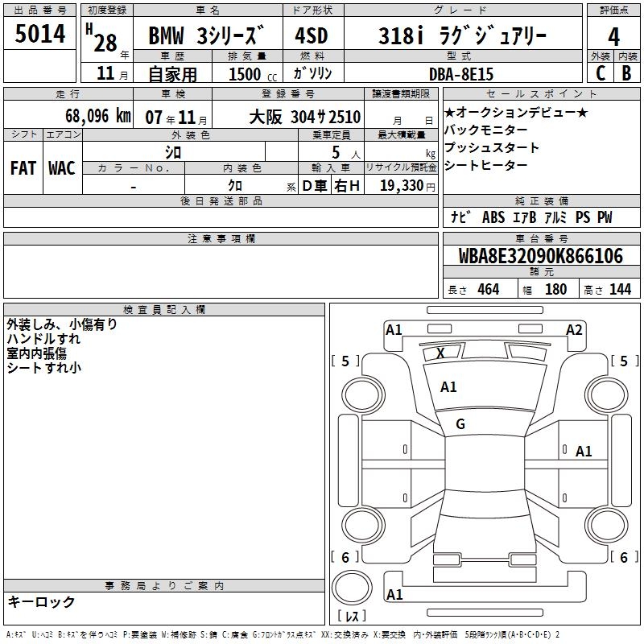Click the displacement value 1500 cc

(253, 74)
